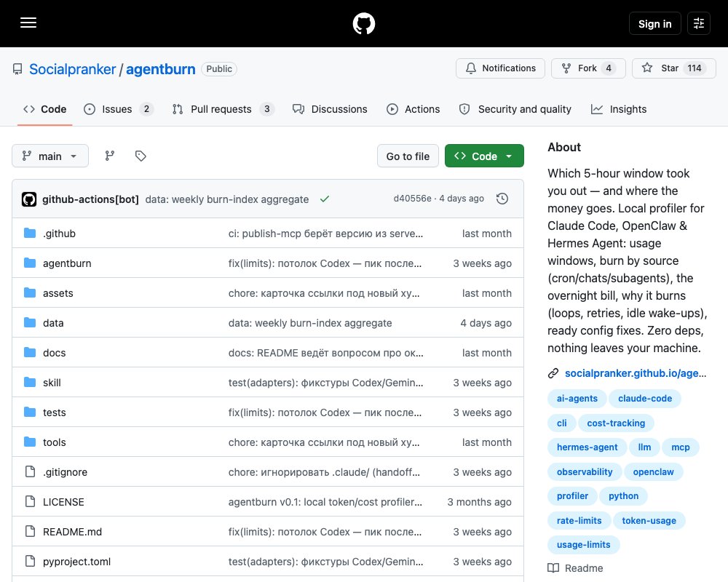Select the cli topic tag

562,423
